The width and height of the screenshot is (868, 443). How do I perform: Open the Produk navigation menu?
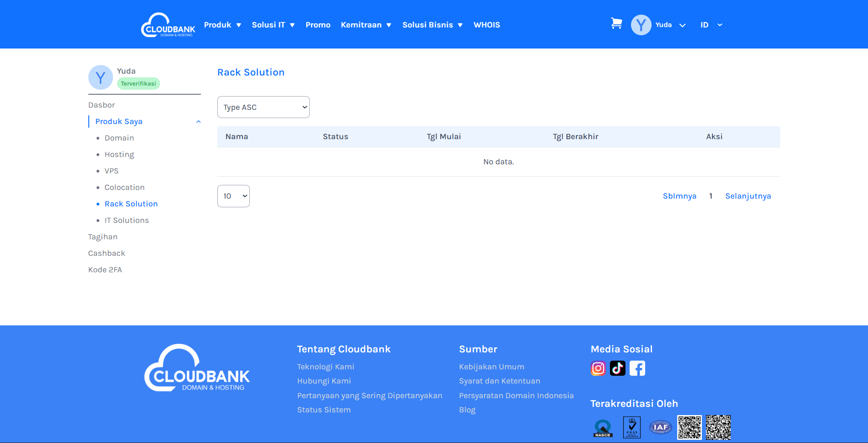pos(222,25)
